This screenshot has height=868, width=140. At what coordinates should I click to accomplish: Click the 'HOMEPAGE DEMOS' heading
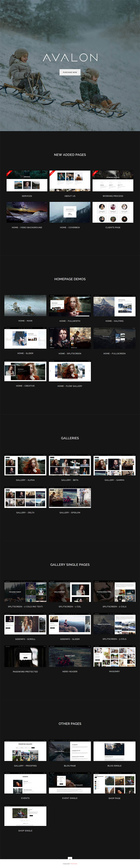click(70, 279)
